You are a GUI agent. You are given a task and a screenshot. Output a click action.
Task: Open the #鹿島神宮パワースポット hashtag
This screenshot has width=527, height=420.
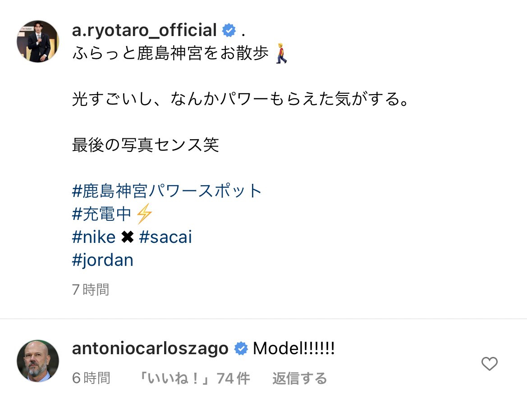pos(167,191)
